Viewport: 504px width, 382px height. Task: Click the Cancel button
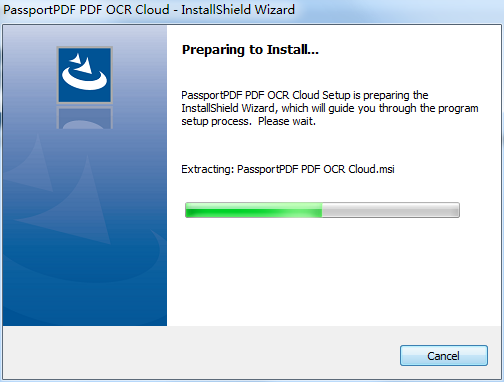pyautogui.click(x=444, y=355)
